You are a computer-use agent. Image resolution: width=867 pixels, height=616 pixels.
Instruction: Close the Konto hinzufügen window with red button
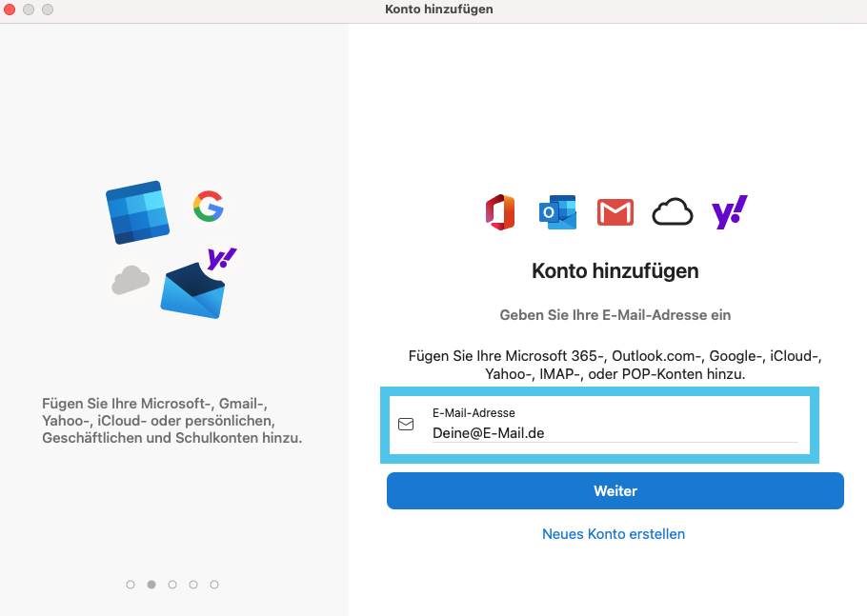click(10, 10)
